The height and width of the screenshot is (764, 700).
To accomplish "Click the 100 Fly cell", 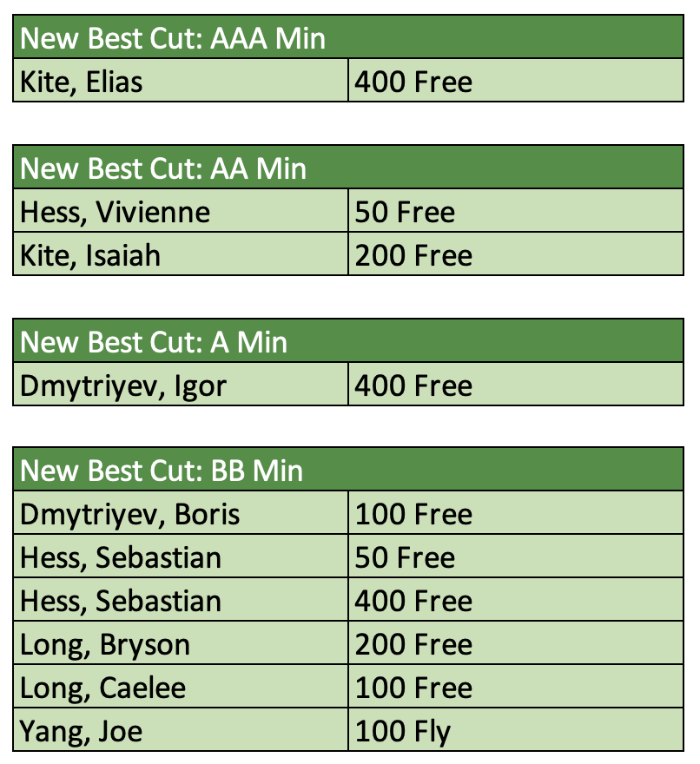I will [403, 731].
